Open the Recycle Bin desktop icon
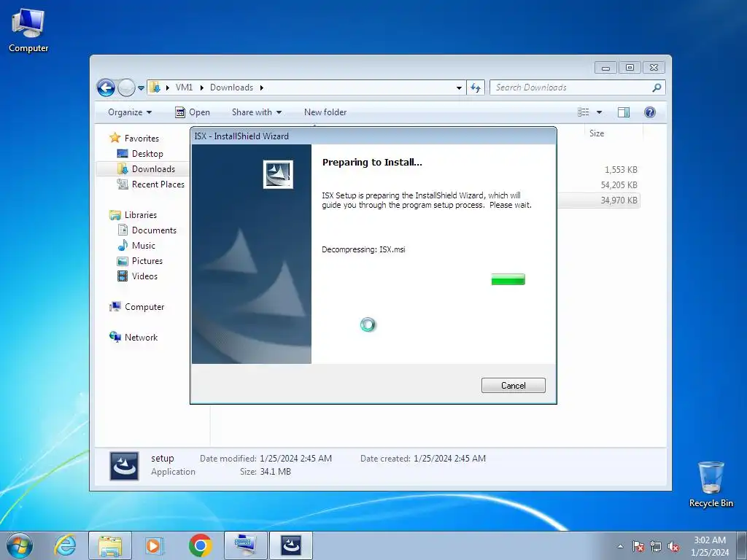The image size is (747, 560). 711,484
